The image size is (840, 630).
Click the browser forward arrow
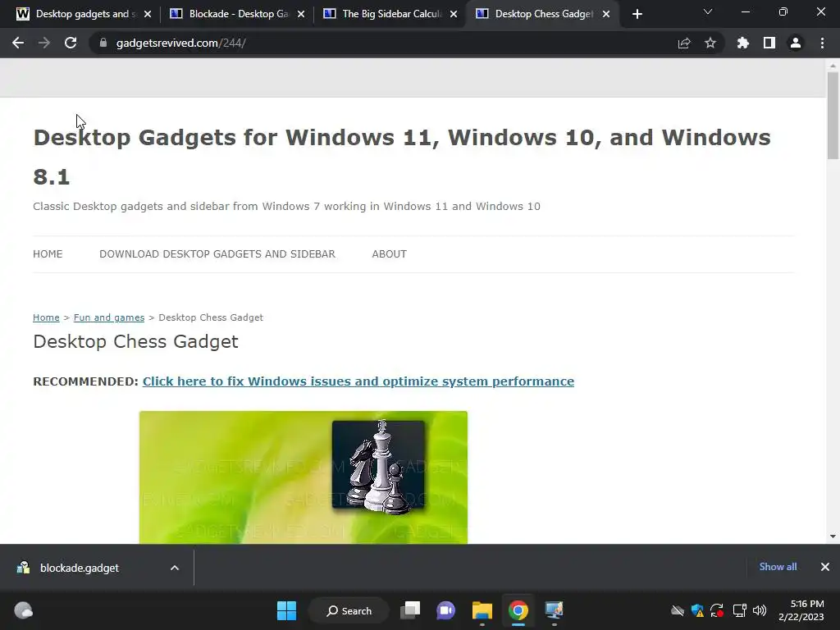[x=44, y=43]
